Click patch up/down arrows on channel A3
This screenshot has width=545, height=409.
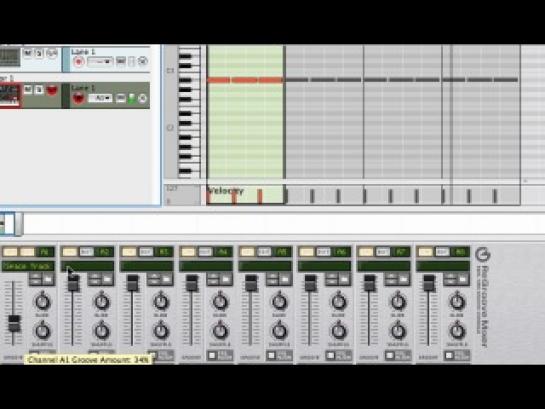(154, 279)
